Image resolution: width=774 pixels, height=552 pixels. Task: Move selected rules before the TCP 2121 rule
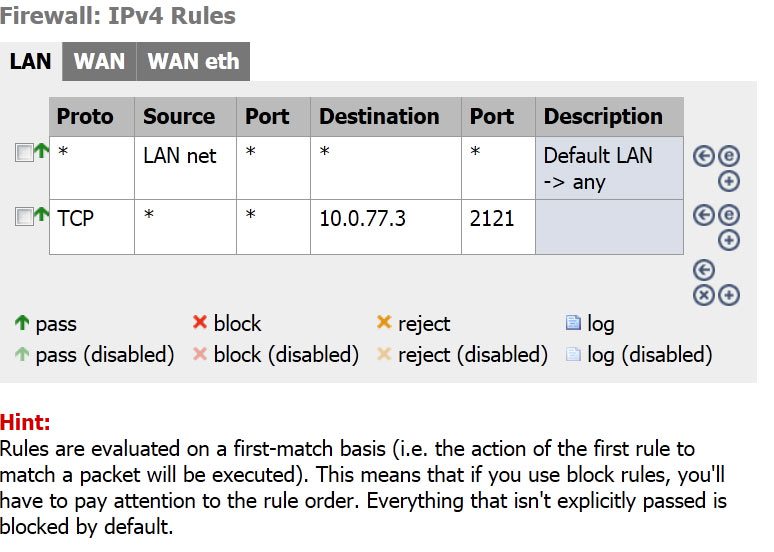tap(703, 216)
